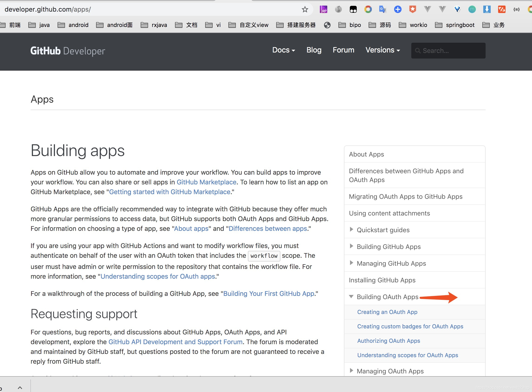Open the 搭建服务器 bookmark folder
The height and width of the screenshot is (392, 532).
coord(296,25)
